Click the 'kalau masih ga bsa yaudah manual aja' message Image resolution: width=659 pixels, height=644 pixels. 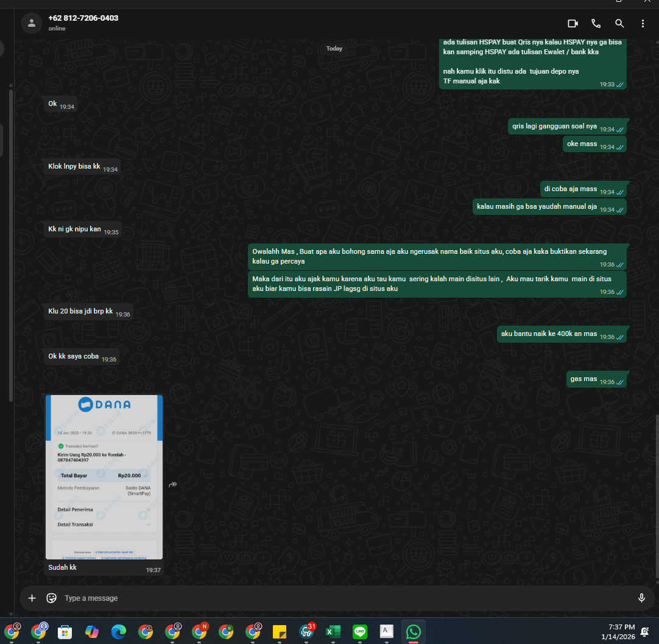549,207
